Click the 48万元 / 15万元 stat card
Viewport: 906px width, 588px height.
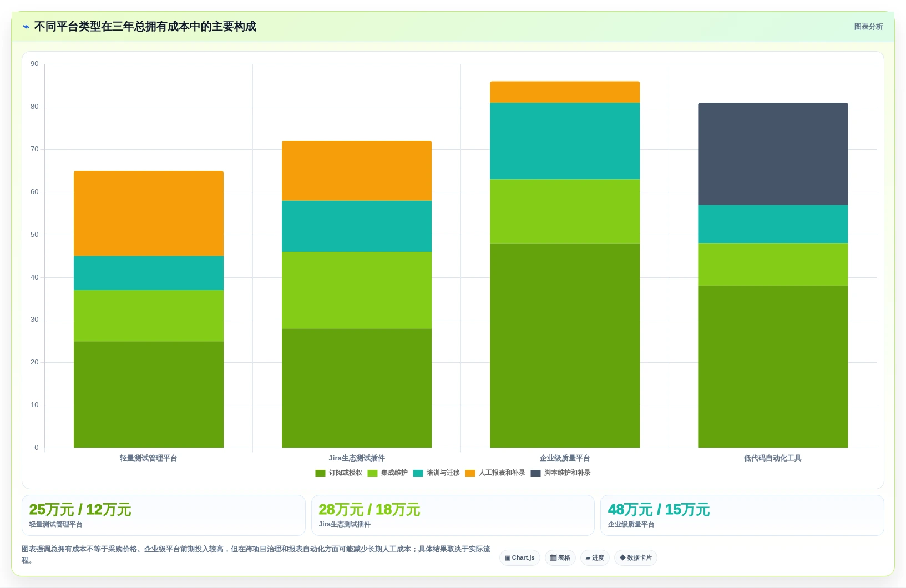742,515
